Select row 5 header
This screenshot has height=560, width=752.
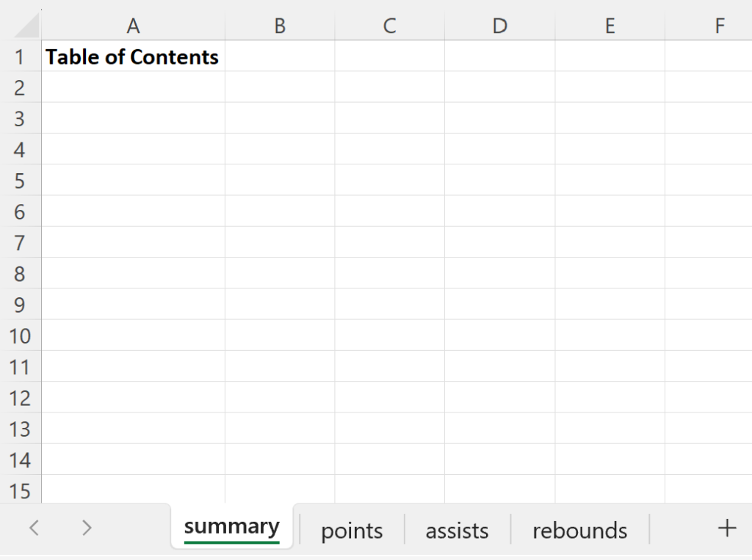(x=20, y=181)
